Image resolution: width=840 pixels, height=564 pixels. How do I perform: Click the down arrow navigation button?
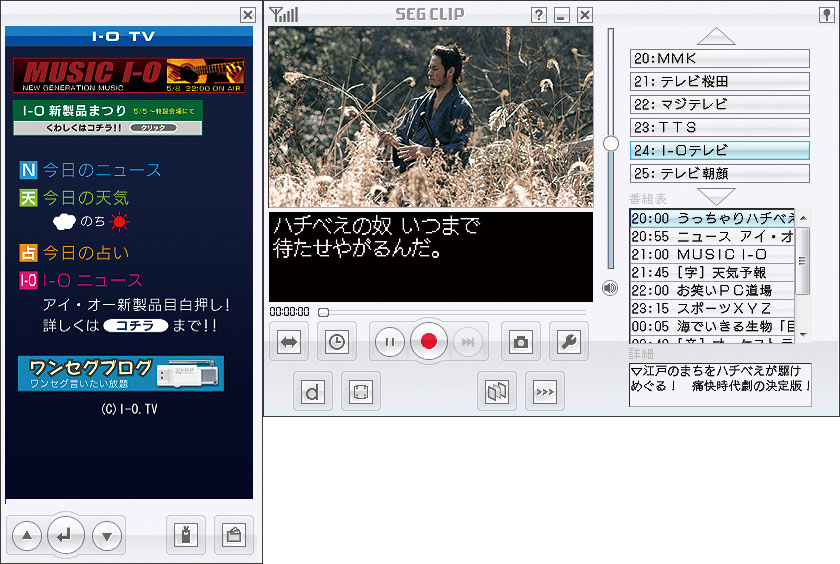pyautogui.click(x=107, y=535)
